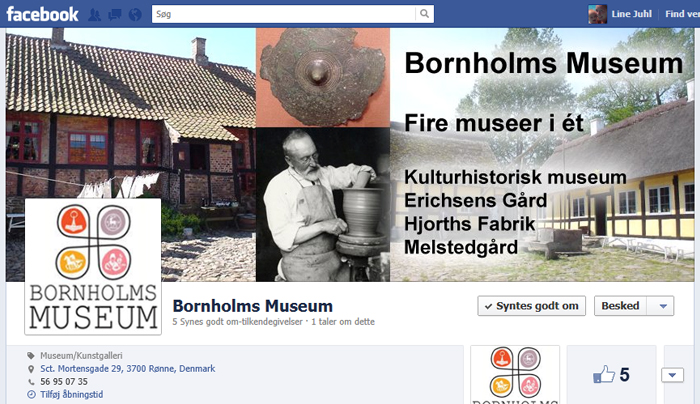Toggle the Synes godt om like button
The width and height of the screenshot is (700, 404).
(531, 306)
